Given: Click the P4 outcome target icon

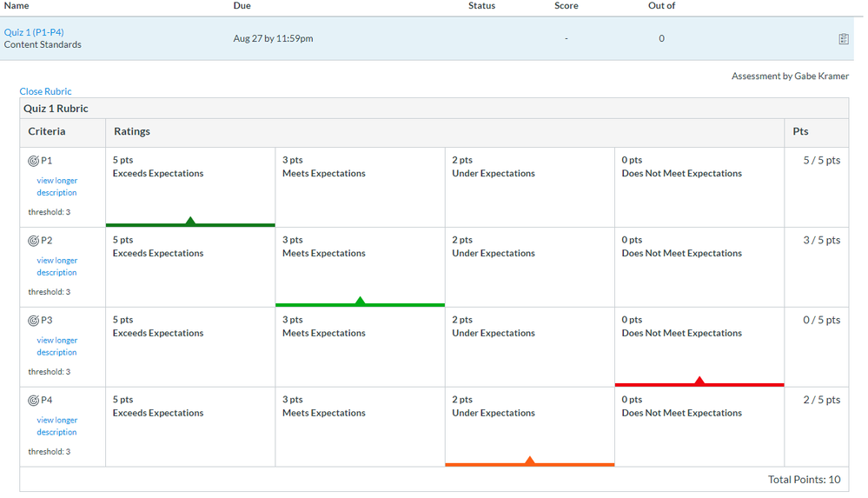Looking at the screenshot, I should click(34, 401).
